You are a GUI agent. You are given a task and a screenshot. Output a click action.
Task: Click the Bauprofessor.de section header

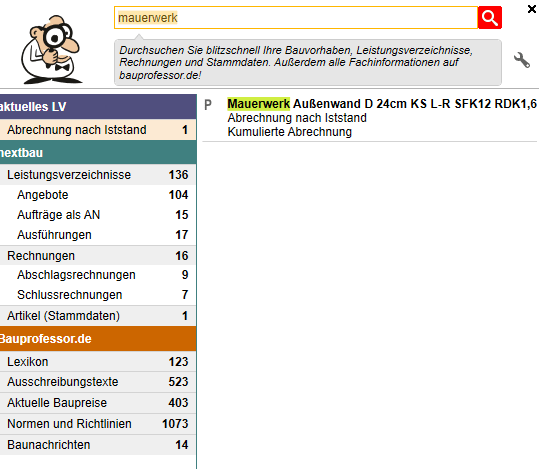tap(98, 339)
